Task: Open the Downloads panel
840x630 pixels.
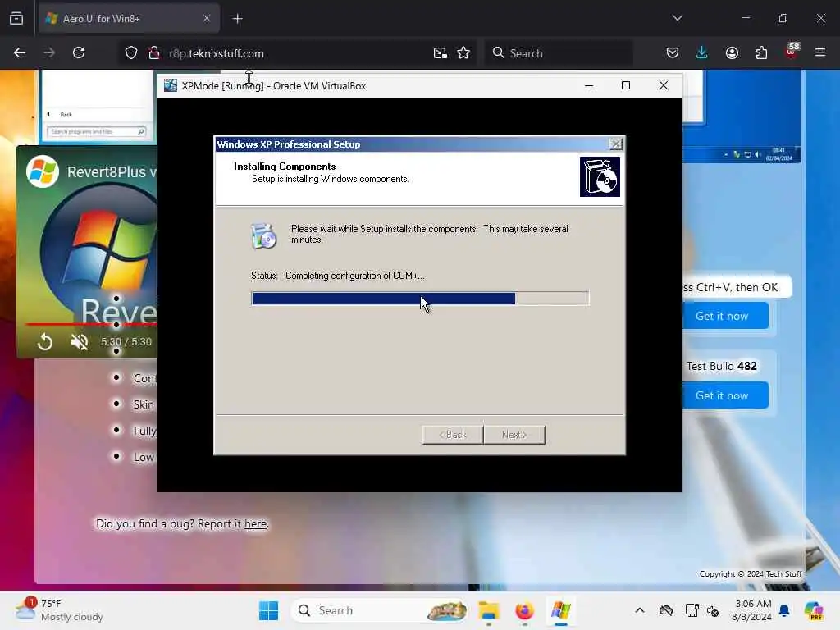Action: (x=702, y=52)
